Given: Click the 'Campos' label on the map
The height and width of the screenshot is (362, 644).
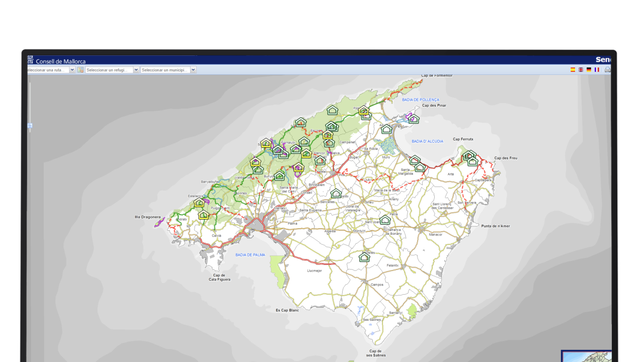Looking at the screenshot, I should pos(377,285).
